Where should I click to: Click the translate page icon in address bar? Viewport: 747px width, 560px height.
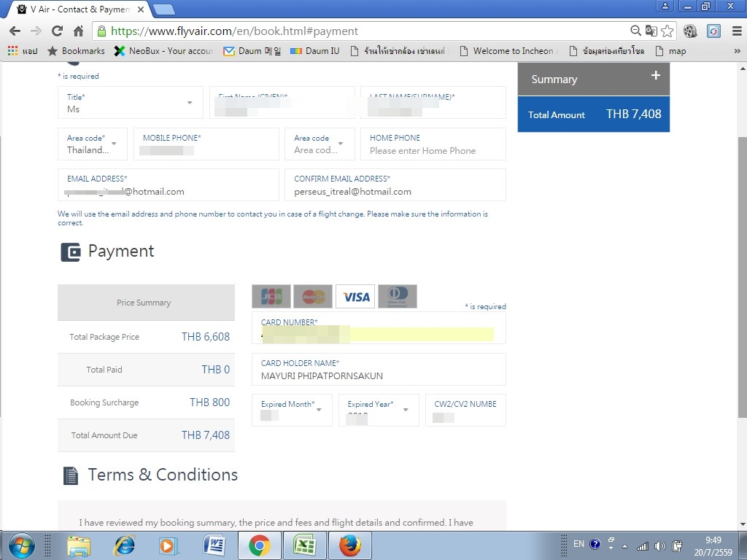click(651, 31)
